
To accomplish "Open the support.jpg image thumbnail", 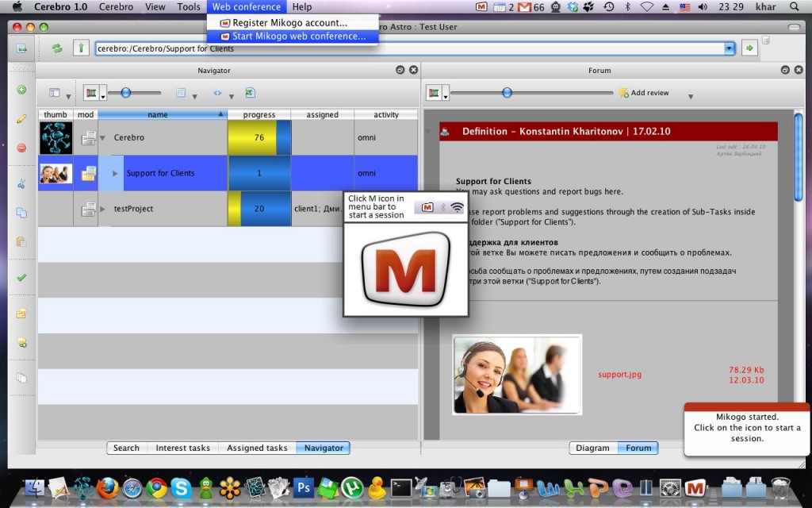I will pyautogui.click(x=517, y=375).
